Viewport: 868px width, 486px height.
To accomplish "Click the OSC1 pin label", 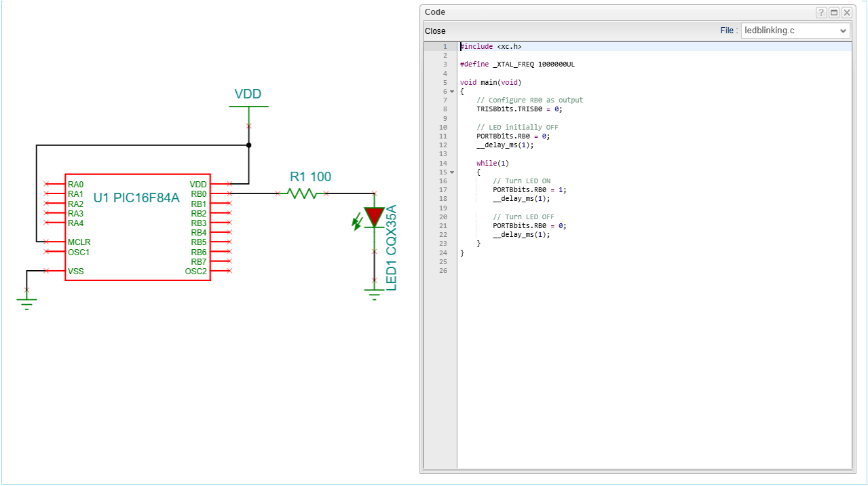I will click(x=79, y=253).
